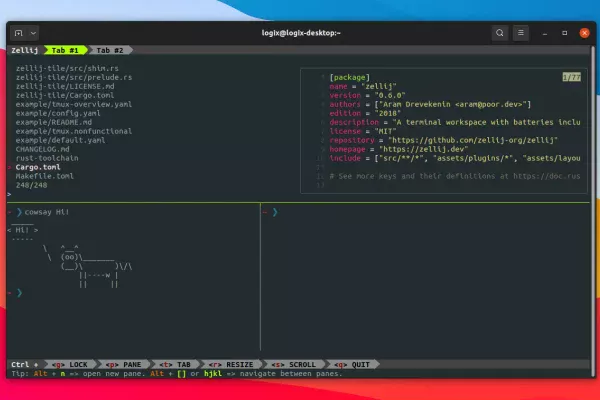
Task: Switch to Zellij Tab #2
Action: pyautogui.click(x=110, y=50)
